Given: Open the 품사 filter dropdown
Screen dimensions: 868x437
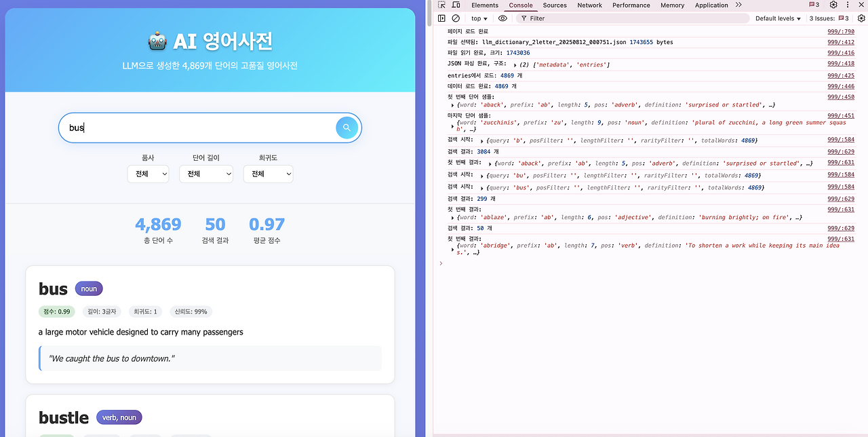Looking at the screenshot, I should point(148,174).
